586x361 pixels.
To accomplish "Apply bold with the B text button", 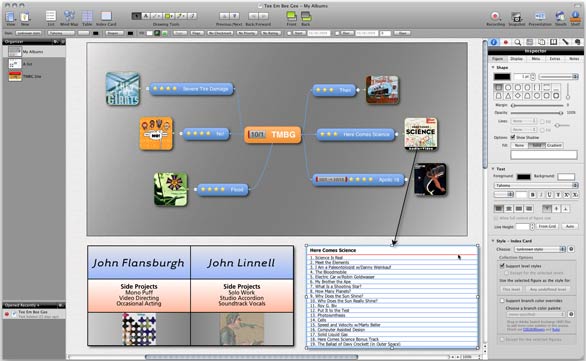I will 533,195.
